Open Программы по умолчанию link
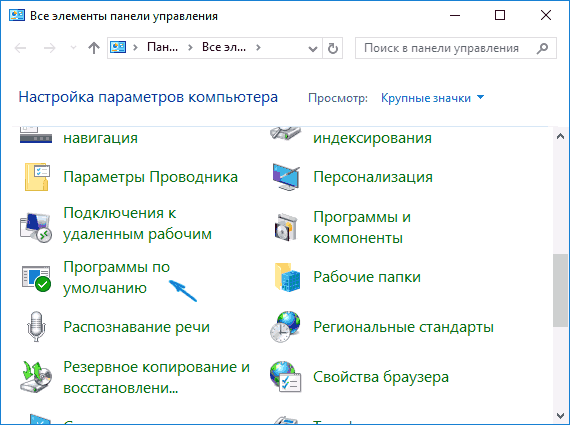Viewport: 570px width, 425px height. point(116,277)
